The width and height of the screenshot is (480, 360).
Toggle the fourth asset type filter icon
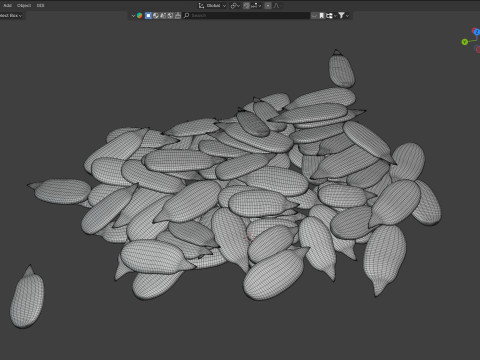point(171,16)
